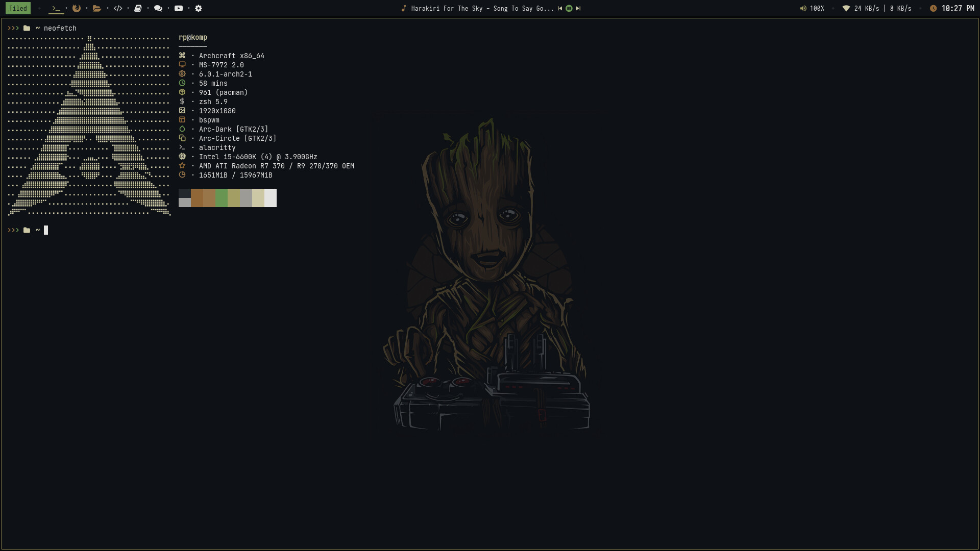The image size is (980, 551).
Task: Click the Tiled layout indicator
Action: 18,8
